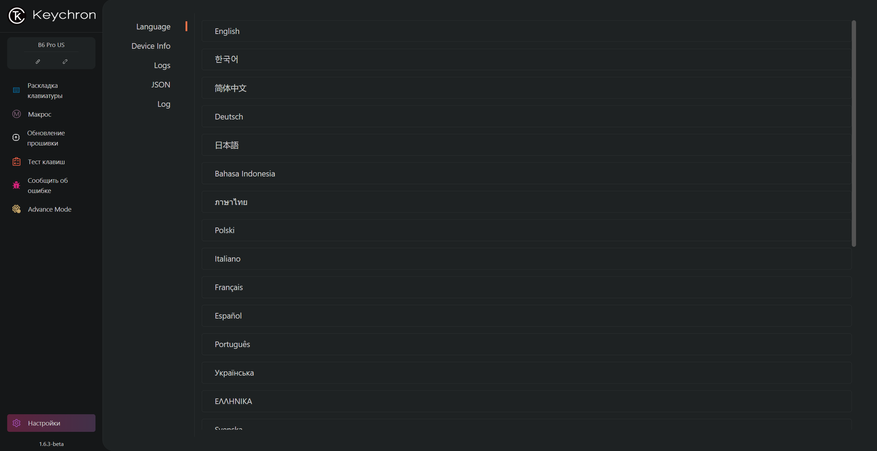The image size is (877, 451).
Task: Click the bug report icon (Сообщить об ошибке)
Action: (16, 185)
